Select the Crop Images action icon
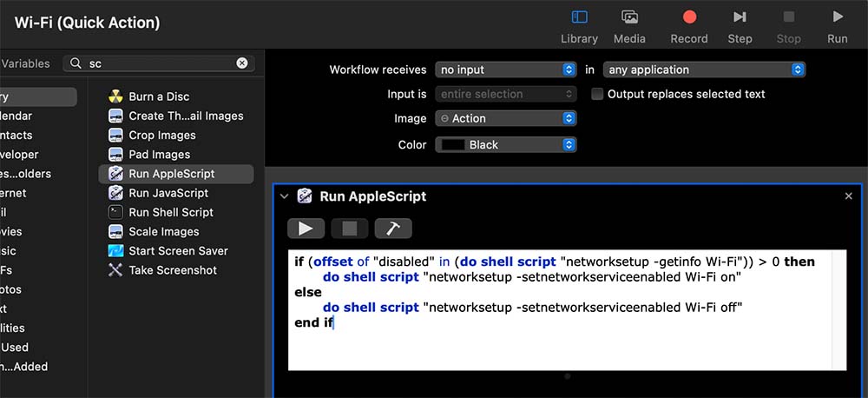This screenshot has width=868, height=398. 115,136
